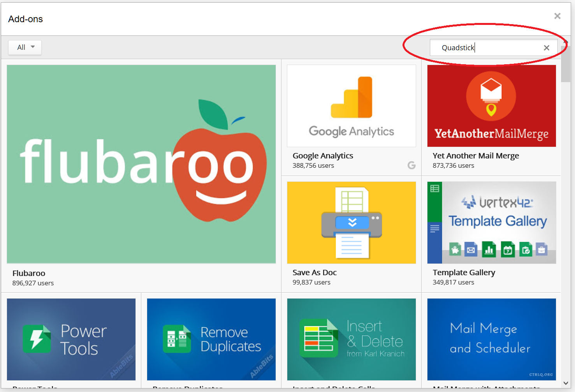Click the Yet Another Mail Merge title
Screen dimensions: 575x392
coord(476,156)
